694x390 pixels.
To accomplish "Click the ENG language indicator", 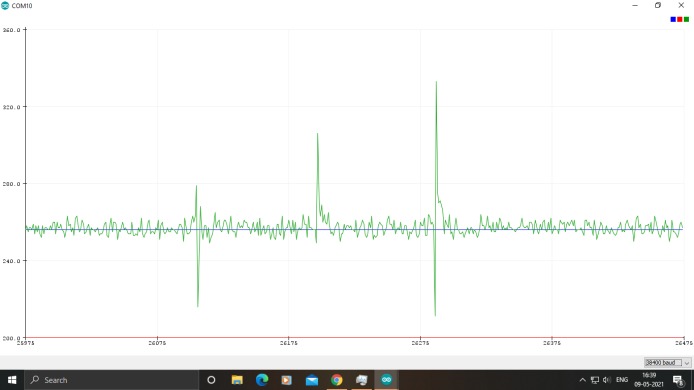I will point(622,380).
